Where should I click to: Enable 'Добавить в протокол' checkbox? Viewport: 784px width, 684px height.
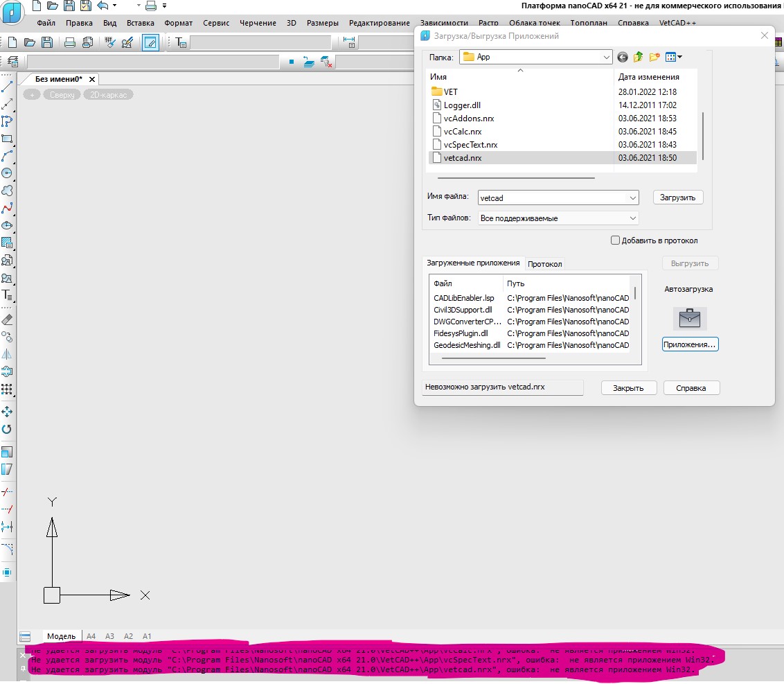615,240
